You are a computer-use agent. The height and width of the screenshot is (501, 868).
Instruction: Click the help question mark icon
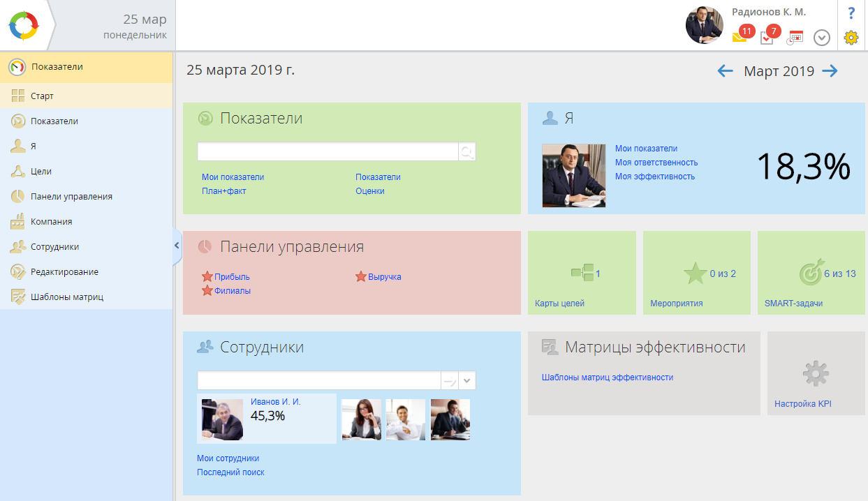tap(851, 13)
